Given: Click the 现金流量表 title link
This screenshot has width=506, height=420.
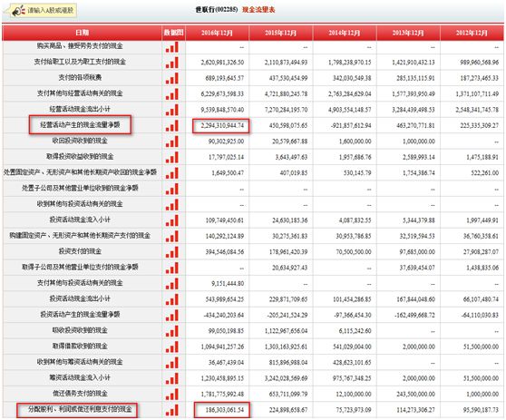Looking at the screenshot, I should (258, 10).
